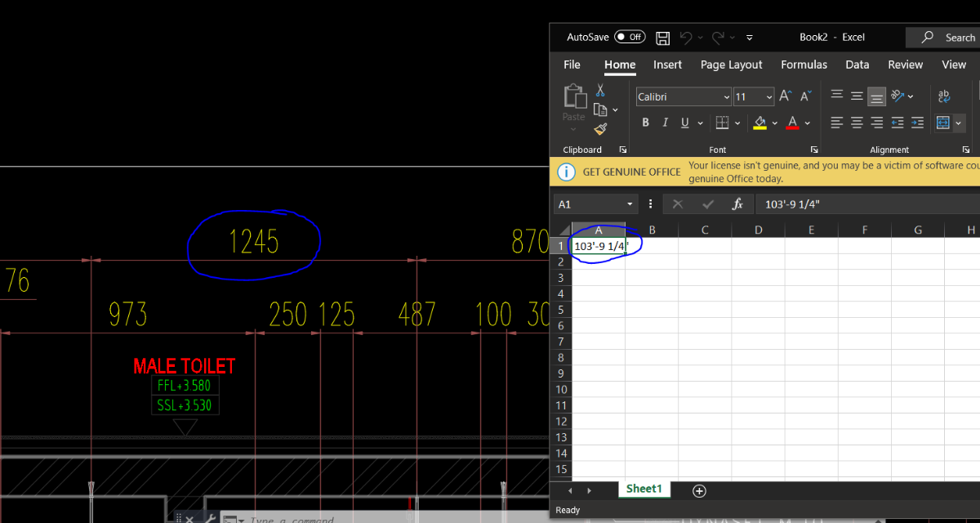Viewport: 980px width, 523px height.
Task: Open the Formulas ribbon tab
Action: tap(804, 65)
